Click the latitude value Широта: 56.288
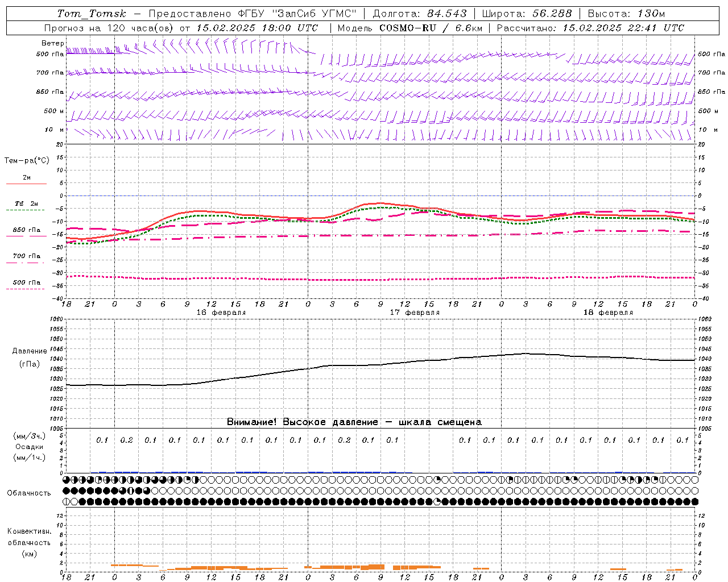728x582 pixels. point(527,14)
